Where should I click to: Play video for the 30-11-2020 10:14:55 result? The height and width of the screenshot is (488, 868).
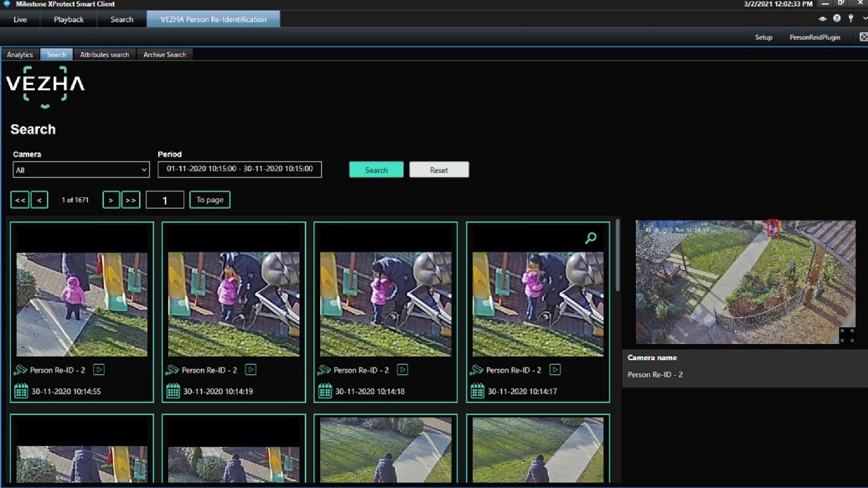click(x=99, y=370)
